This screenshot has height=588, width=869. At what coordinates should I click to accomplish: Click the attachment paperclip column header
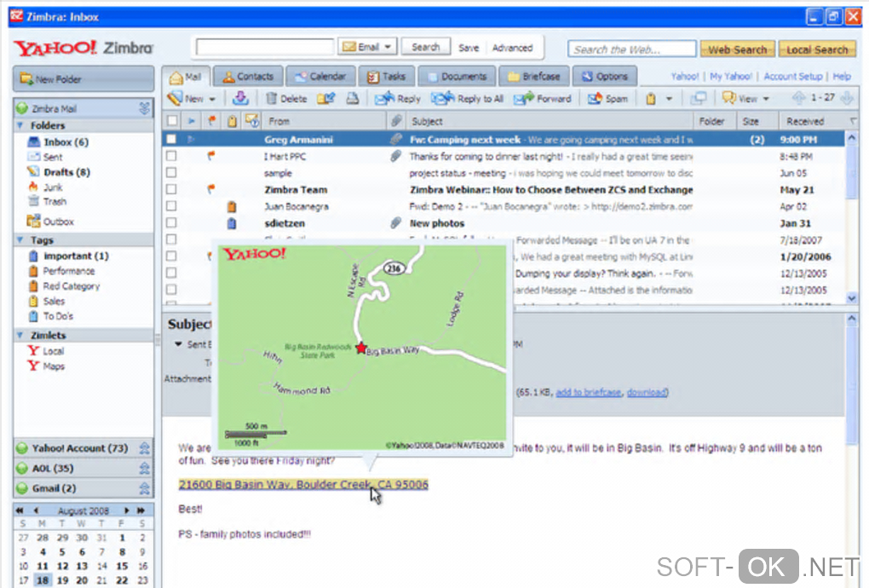[x=395, y=121]
